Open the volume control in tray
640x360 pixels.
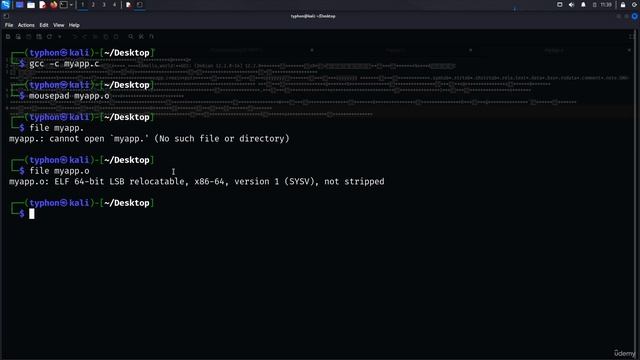coord(571,5)
